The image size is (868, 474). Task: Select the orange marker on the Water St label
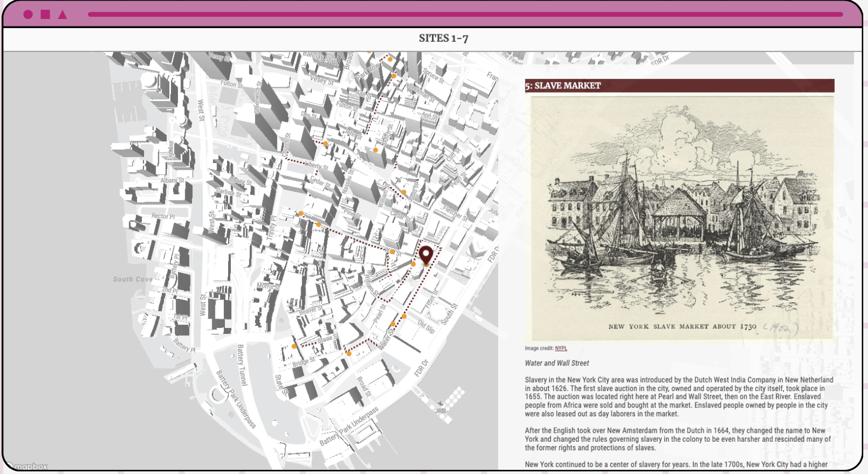point(393,324)
